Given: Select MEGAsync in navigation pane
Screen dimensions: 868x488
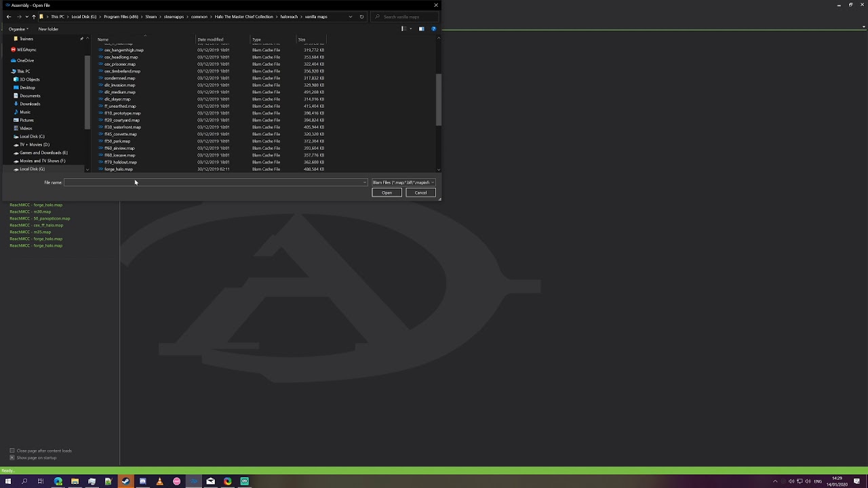Looking at the screenshot, I should click(26, 49).
